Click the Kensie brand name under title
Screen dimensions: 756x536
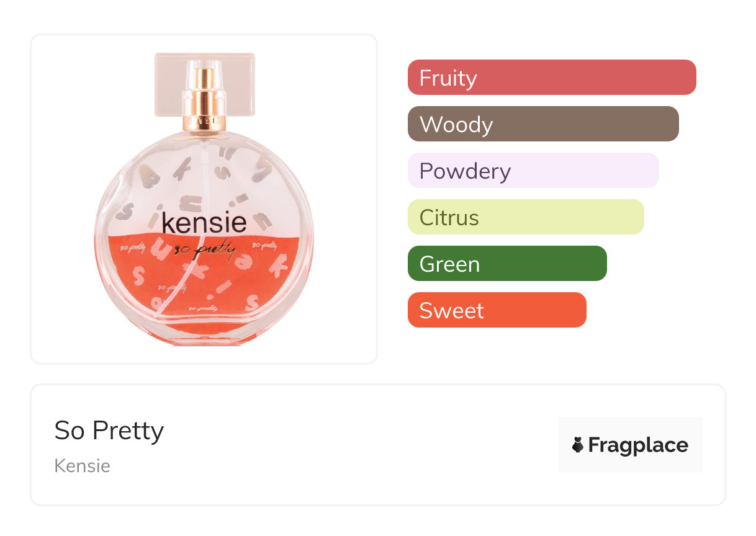pos(82,466)
